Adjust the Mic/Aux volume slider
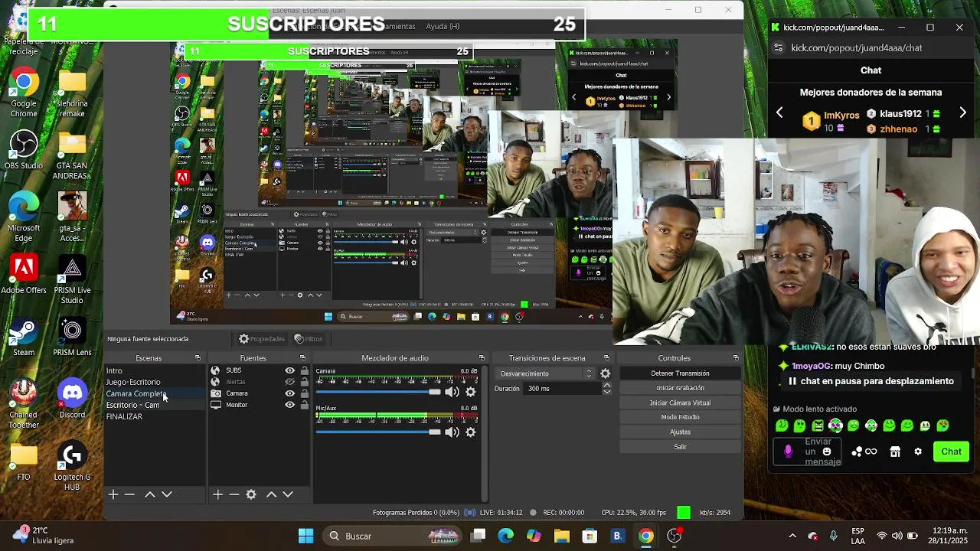 [378, 432]
